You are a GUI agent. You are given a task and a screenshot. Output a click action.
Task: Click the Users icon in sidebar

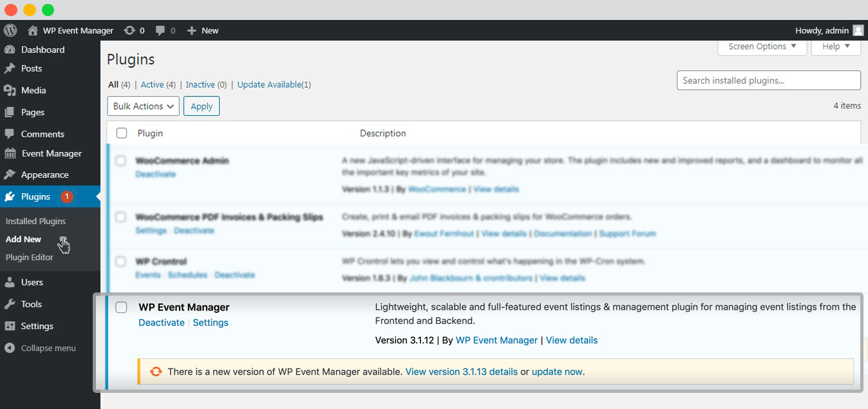tap(10, 282)
